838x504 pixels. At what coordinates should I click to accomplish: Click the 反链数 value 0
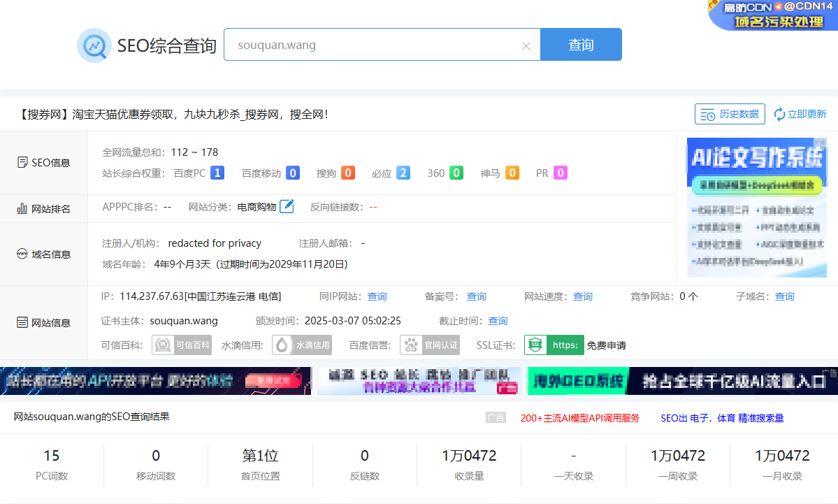tap(365, 455)
